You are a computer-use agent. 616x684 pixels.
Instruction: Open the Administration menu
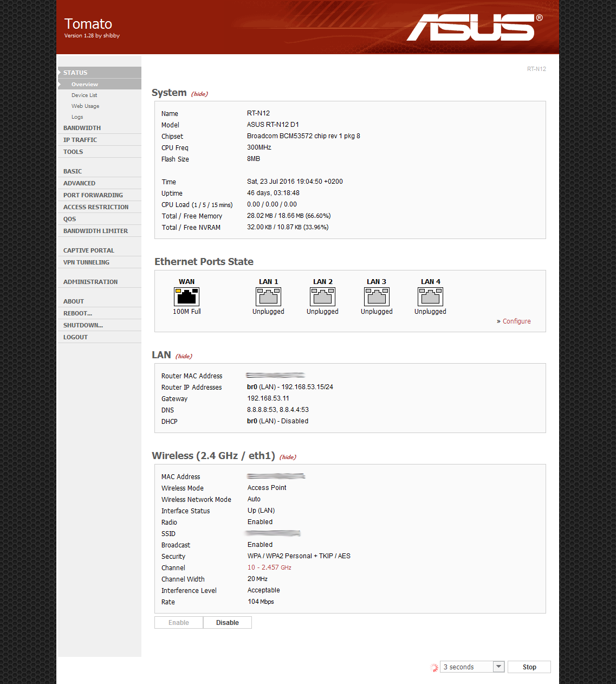(x=100, y=282)
